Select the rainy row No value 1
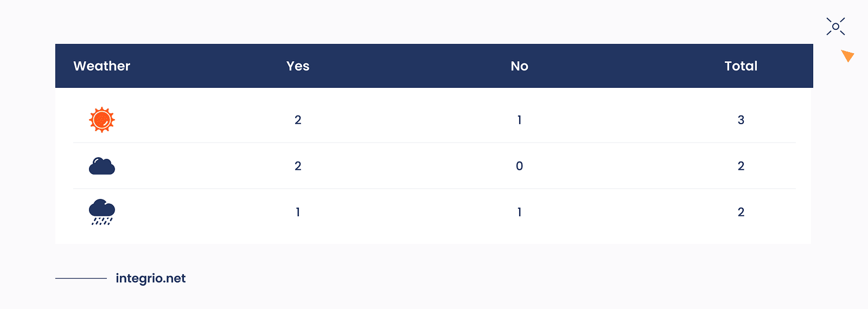This screenshot has height=309, width=868. (x=519, y=212)
